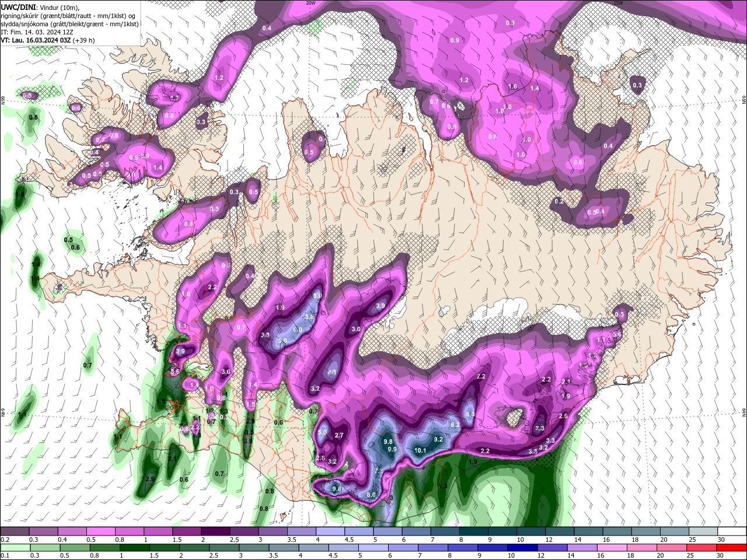Click the 10.1 precipitation value on the map
The width and height of the screenshot is (747, 560).
[420, 450]
